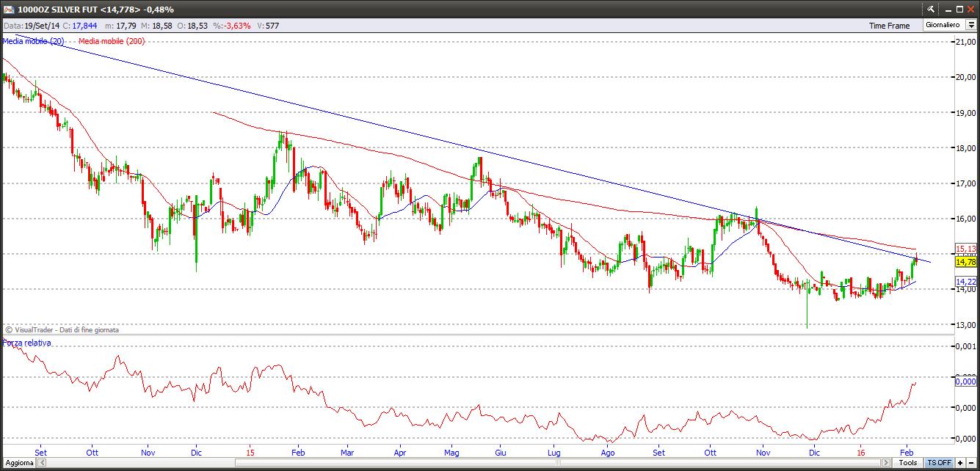Open the Giornaliero time frame dropdown
980x471 pixels.
943,25
